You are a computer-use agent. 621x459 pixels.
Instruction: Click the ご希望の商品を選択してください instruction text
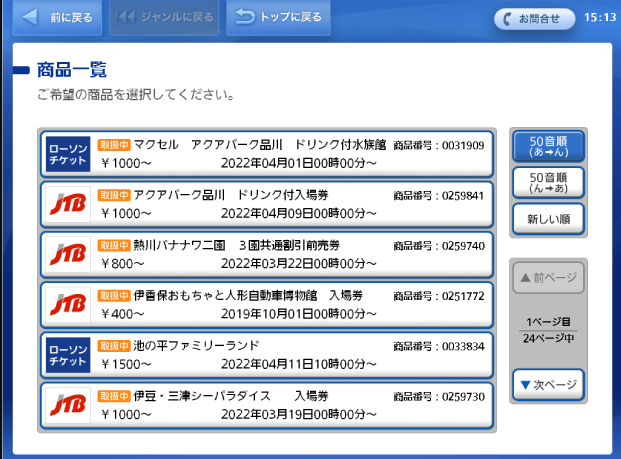[136, 95]
